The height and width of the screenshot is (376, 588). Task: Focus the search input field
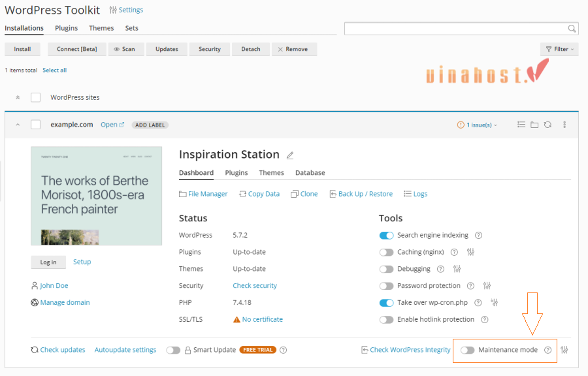[x=455, y=29]
